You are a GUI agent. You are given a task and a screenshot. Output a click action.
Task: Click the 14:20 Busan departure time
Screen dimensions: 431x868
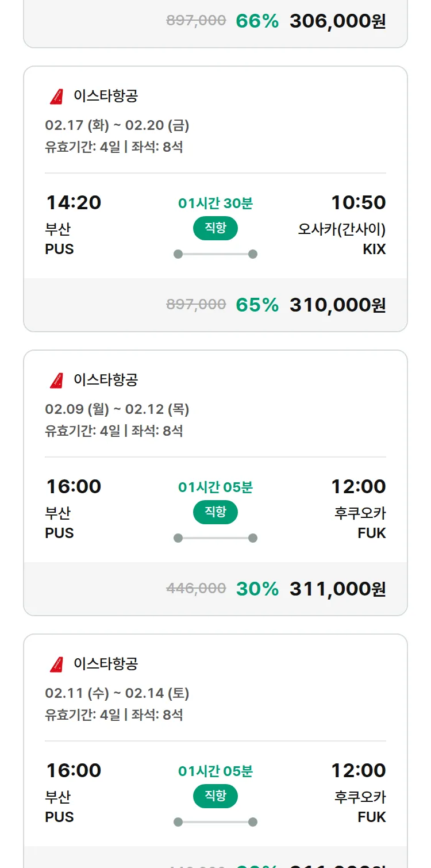point(74,203)
